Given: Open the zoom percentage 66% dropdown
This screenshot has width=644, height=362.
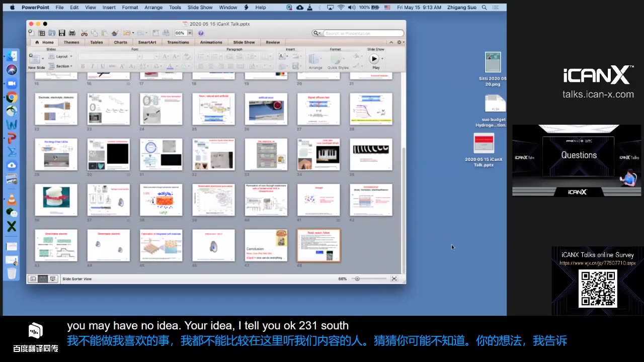Looking at the screenshot, I should click(x=190, y=33).
